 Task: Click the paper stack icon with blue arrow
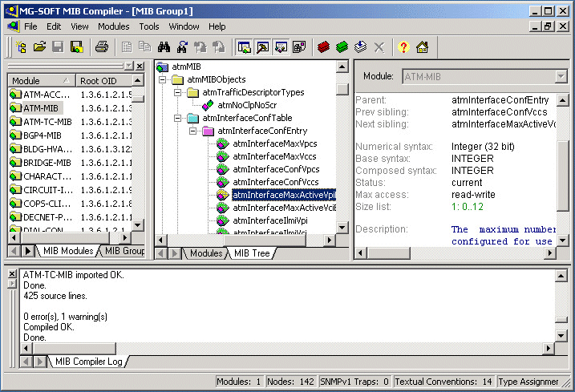tap(360, 47)
